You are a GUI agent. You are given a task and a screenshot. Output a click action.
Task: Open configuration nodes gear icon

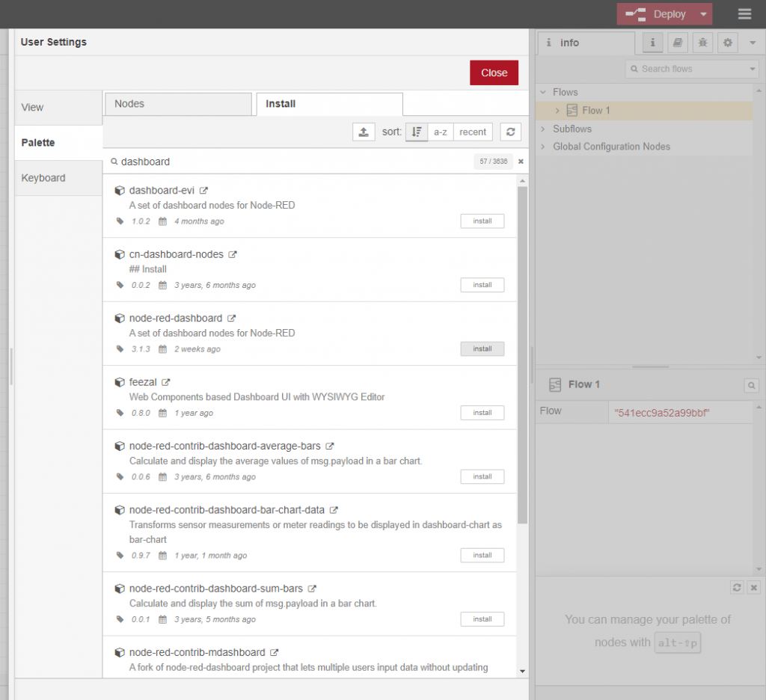point(727,43)
